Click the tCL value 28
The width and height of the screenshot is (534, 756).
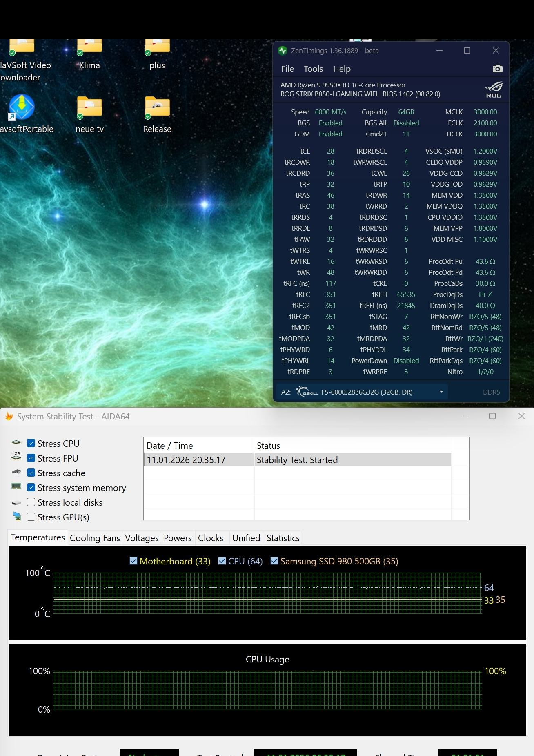click(331, 151)
